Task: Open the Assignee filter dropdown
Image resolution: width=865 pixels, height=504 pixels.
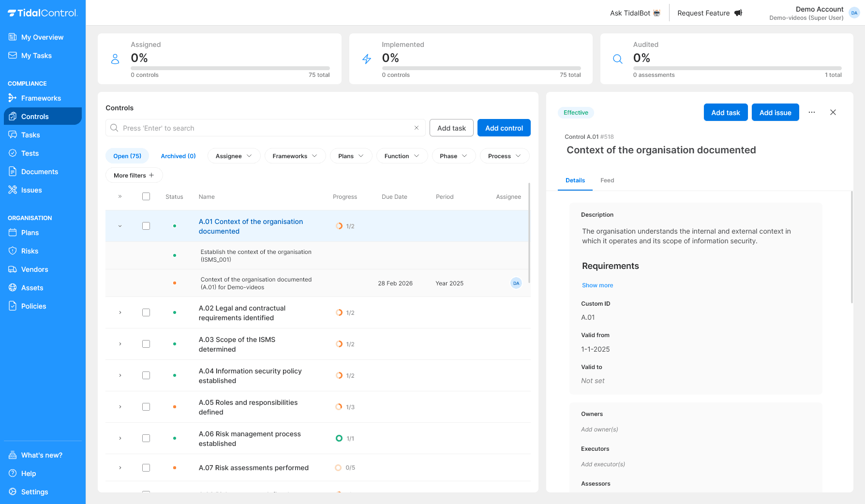Action: click(234, 156)
